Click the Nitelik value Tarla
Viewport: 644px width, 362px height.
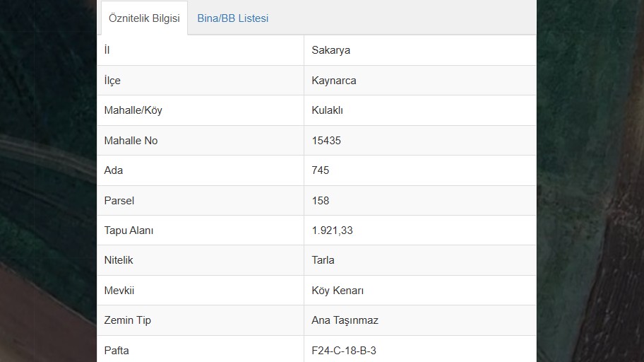point(323,260)
